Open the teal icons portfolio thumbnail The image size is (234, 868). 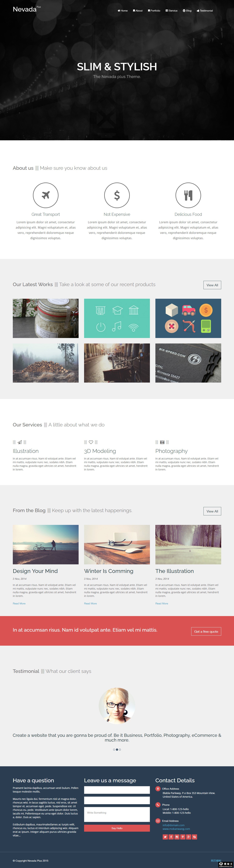(x=117, y=318)
